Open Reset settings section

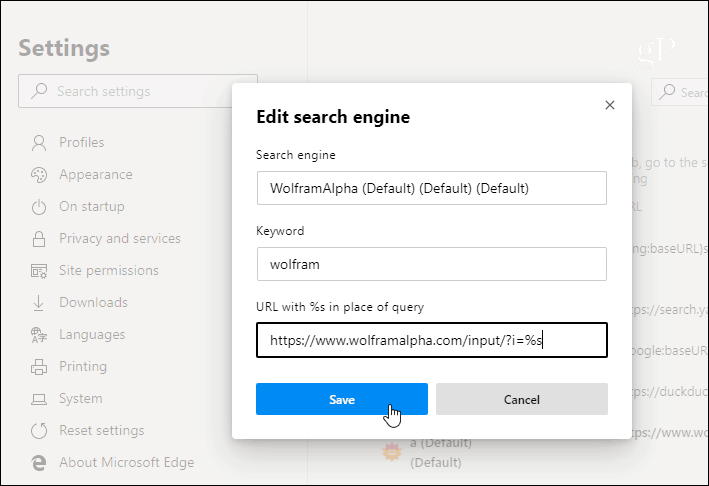pos(102,430)
